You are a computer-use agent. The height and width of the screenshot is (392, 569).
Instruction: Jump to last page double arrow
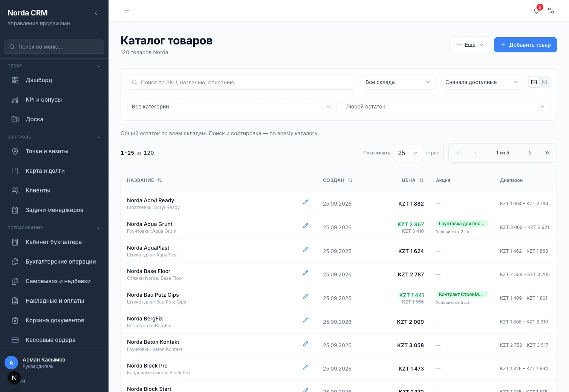547,153
